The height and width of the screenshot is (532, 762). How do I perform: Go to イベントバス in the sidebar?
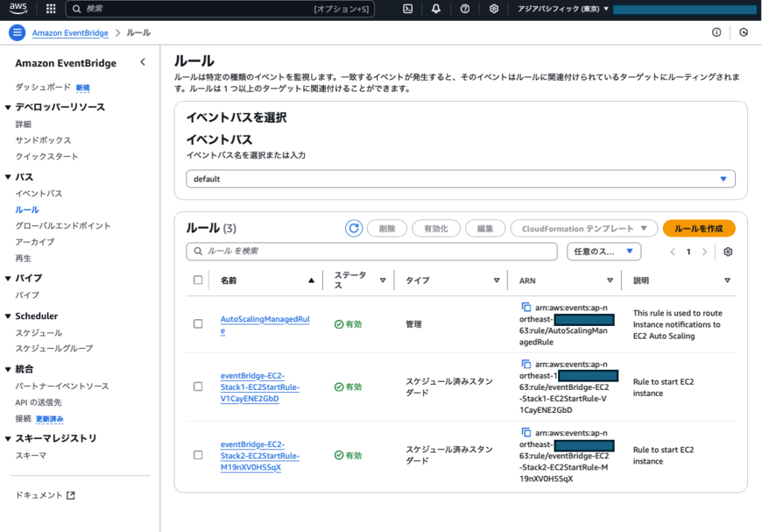(x=39, y=193)
